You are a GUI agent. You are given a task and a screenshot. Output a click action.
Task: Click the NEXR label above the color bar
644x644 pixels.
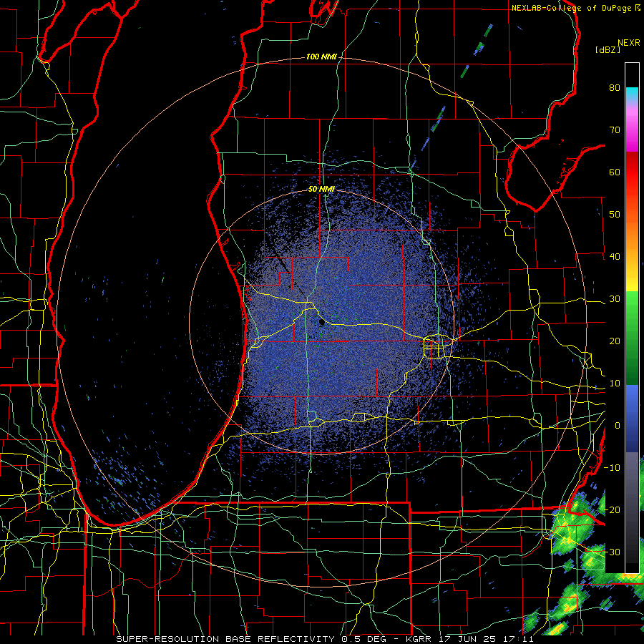pos(629,43)
